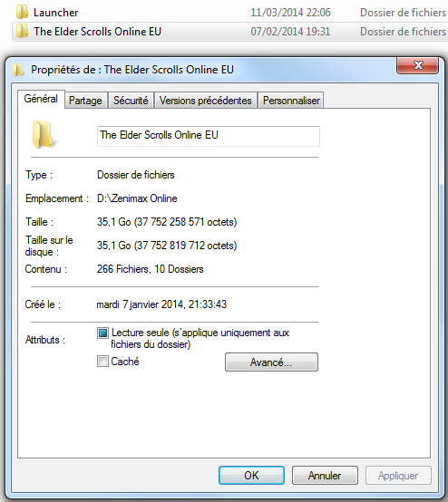Click the Launcher date 11/03/2014 22:06
This screenshot has height=502, width=448.
(290, 13)
